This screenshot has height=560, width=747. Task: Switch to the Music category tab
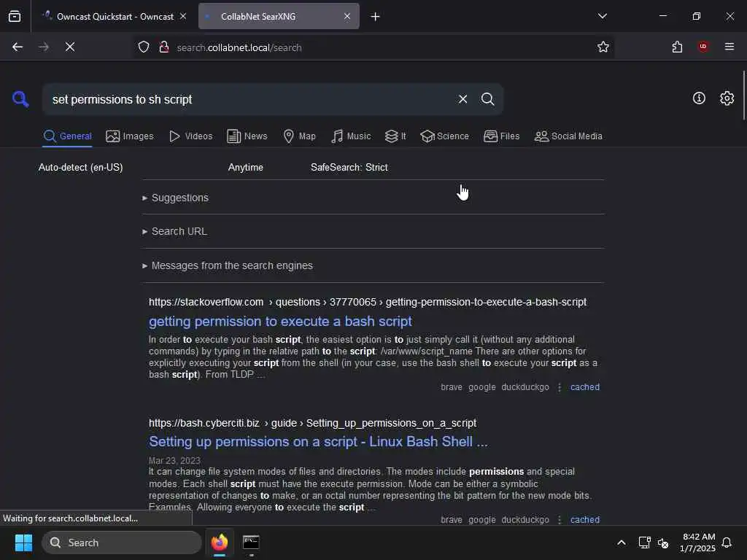351,136
